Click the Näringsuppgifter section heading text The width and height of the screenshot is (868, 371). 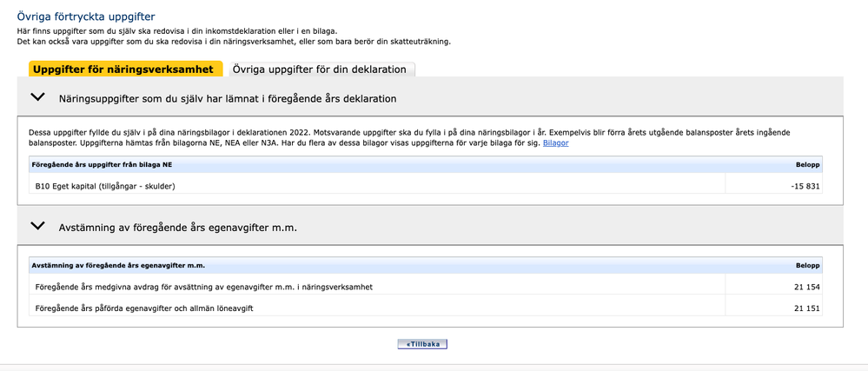[x=228, y=98]
